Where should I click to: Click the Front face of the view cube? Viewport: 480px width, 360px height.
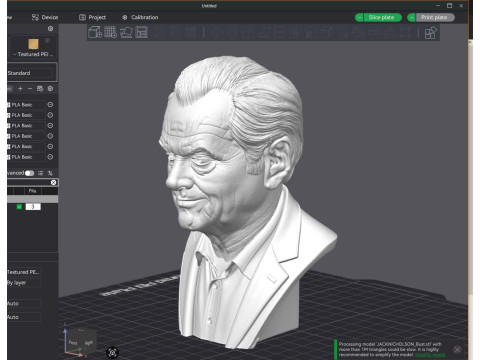[73, 342]
